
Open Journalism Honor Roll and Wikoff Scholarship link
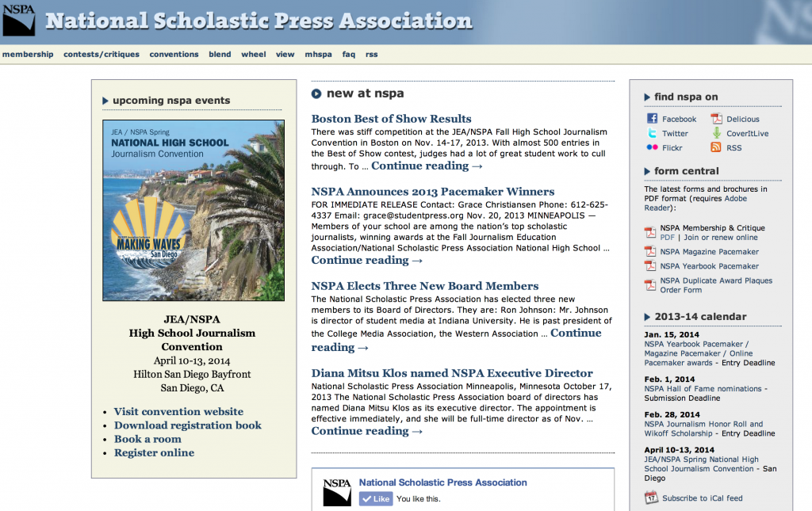[703, 429]
